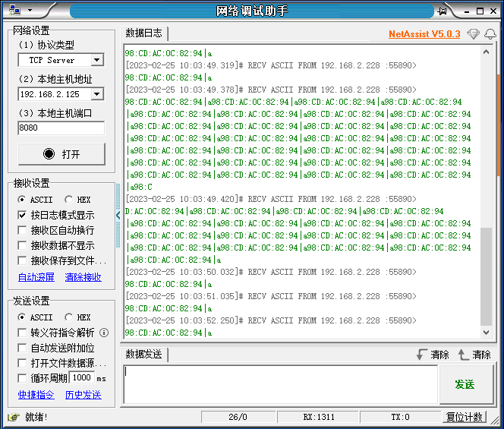Click the log line timestamped 10:03:51.035
504x429 pixels.
[x=271, y=296]
